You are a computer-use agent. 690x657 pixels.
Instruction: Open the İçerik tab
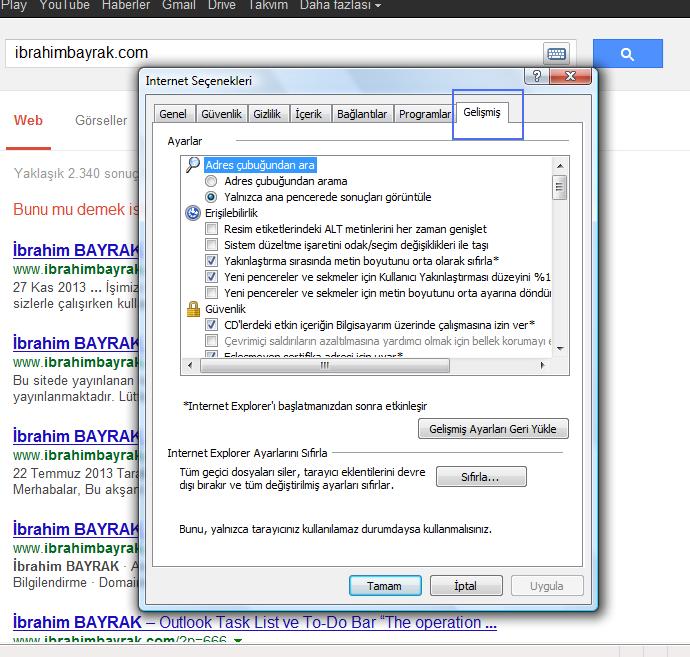click(308, 114)
